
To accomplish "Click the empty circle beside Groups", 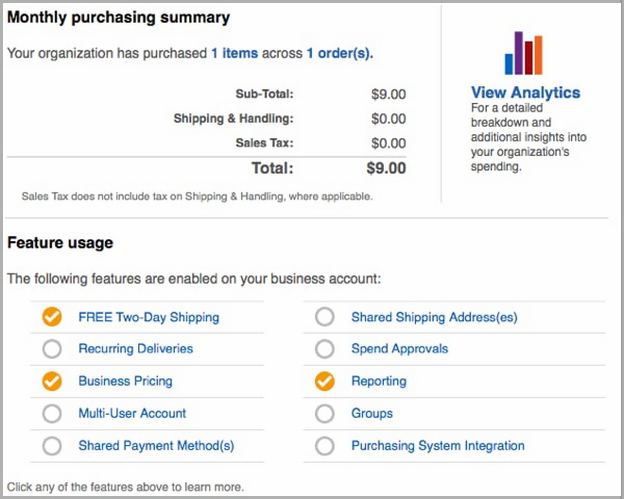I will point(325,413).
